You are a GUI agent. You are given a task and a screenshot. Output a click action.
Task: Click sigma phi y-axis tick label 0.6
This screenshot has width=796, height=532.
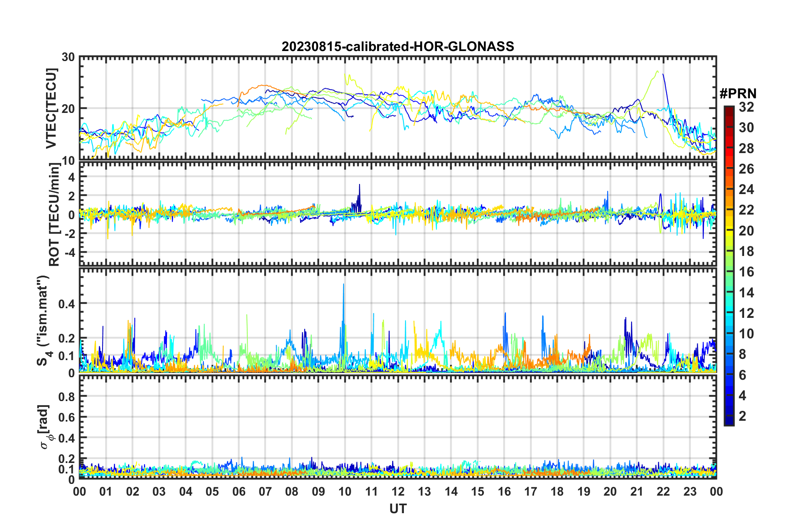[x=67, y=417]
